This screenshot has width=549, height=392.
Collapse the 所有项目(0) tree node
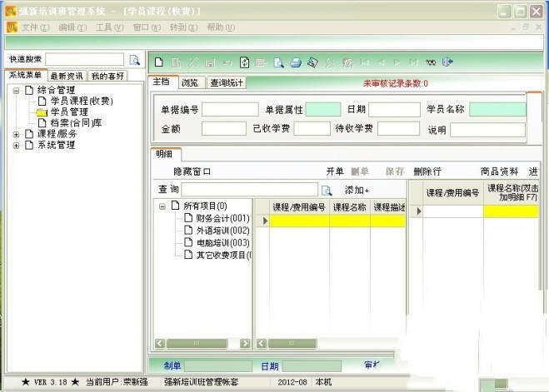click(x=162, y=206)
